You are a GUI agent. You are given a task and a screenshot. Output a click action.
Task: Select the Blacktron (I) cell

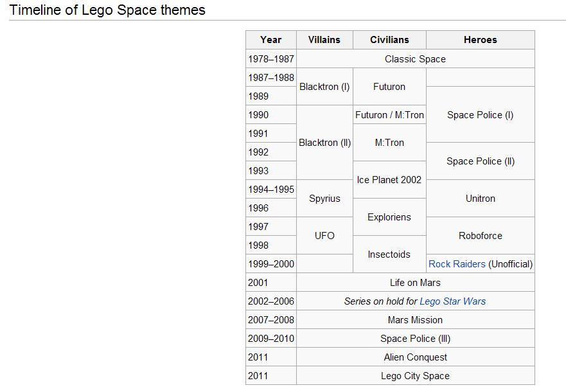324,87
